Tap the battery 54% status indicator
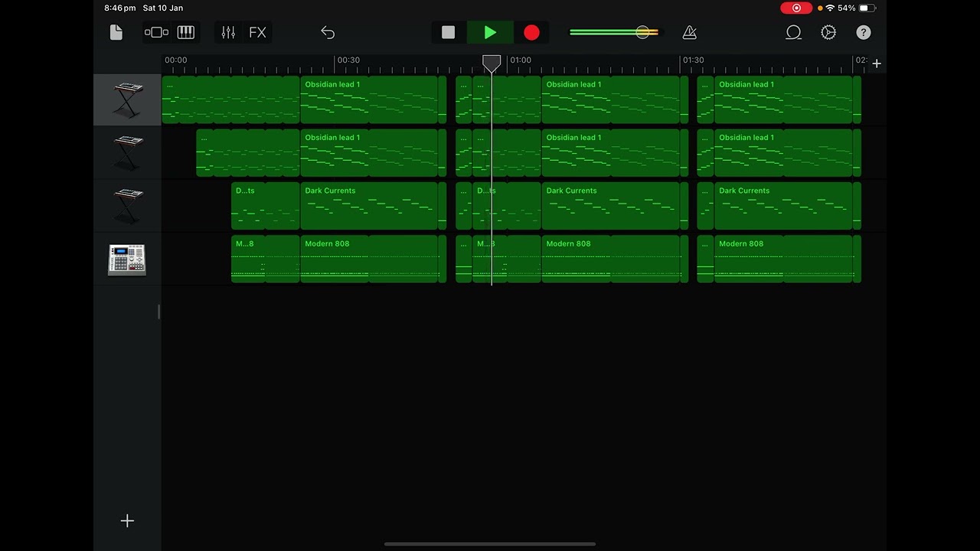The image size is (980, 551). point(857,8)
